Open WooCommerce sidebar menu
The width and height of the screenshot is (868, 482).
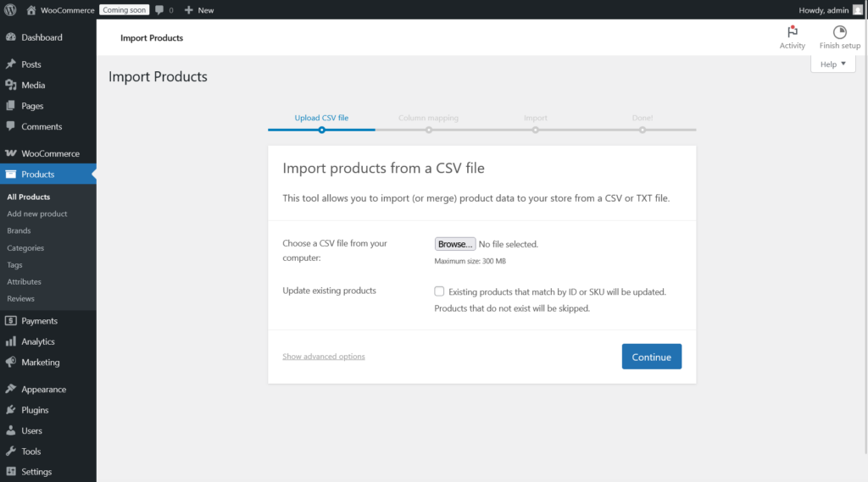(48, 153)
